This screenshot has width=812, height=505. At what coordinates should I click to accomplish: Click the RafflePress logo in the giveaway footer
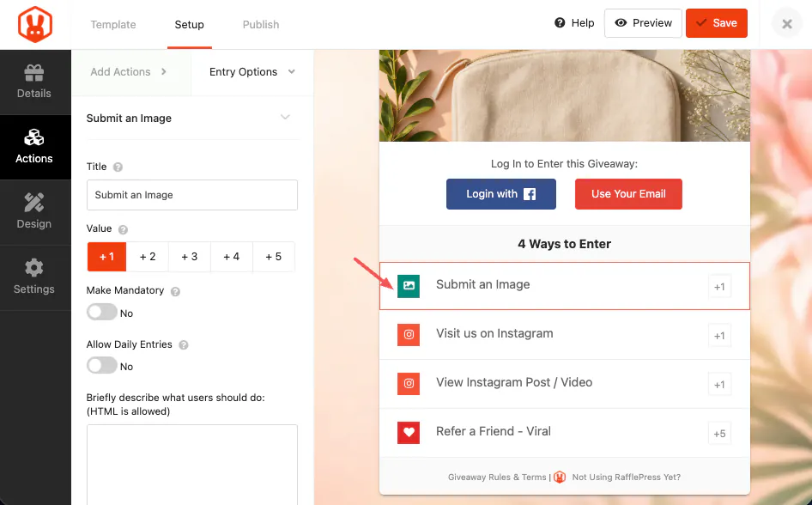(560, 477)
